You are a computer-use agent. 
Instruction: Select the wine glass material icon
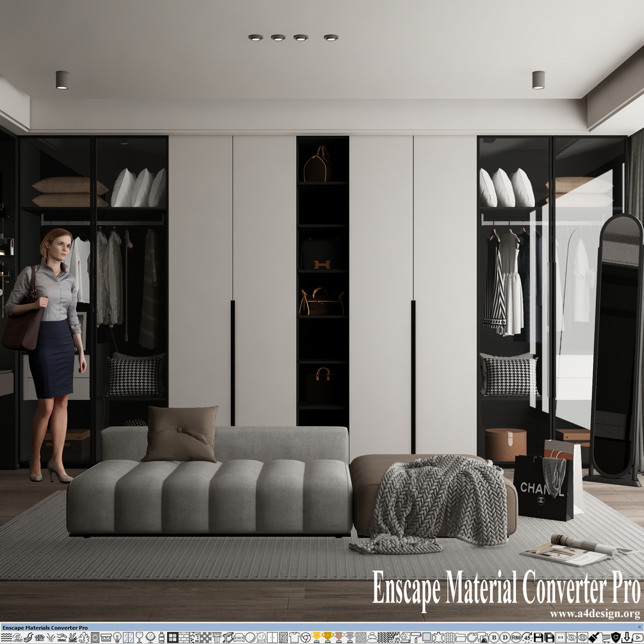[139, 638]
